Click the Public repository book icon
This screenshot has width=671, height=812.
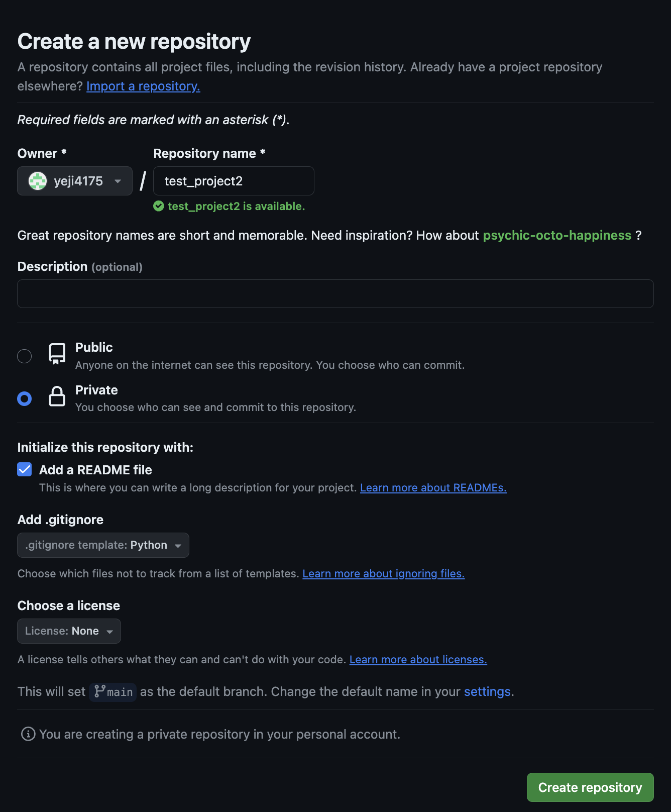(x=57, y=354)
